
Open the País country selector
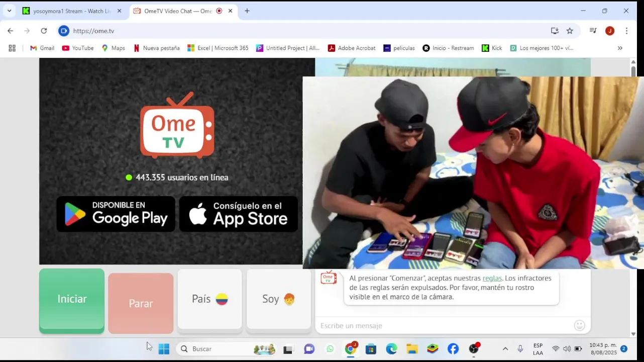coord(210,300)
